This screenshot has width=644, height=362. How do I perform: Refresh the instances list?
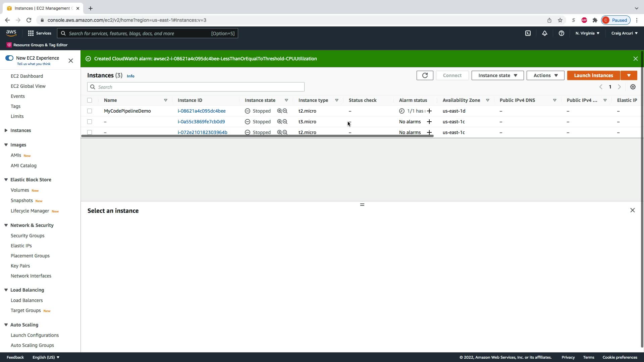[425, 75]
